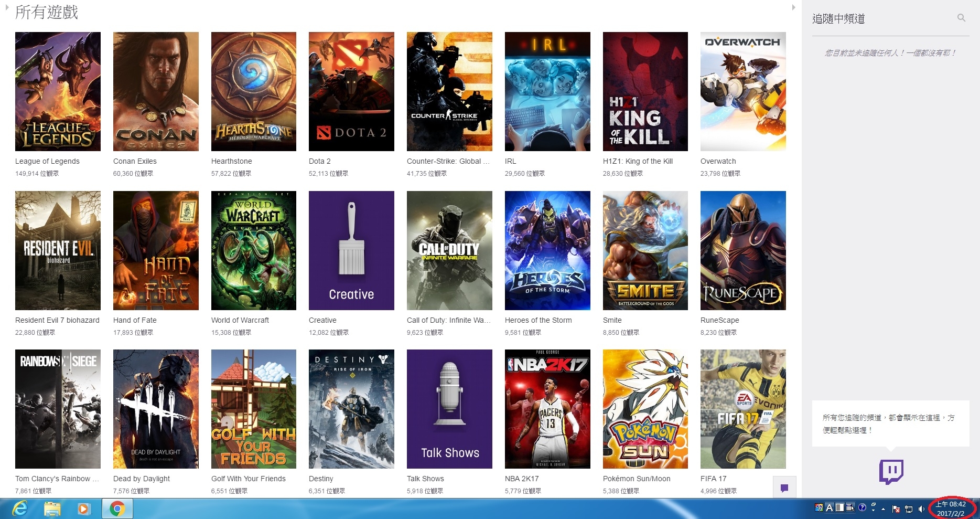This screenshot has width=980, height=519.
Task: Click 'Tom Clancy's Rainbow ...' title link
Action: (57, 479)
